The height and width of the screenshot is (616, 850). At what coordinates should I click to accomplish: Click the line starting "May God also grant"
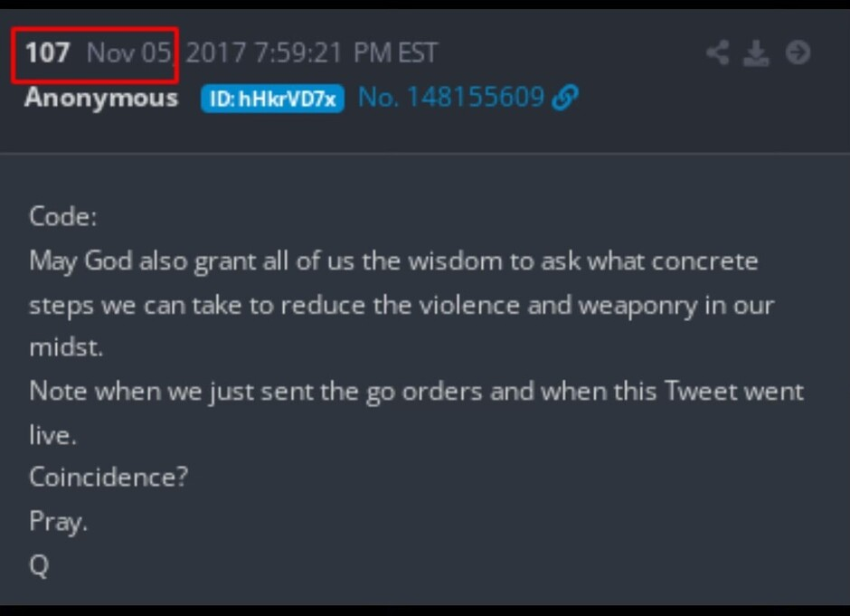click(x=393, y=262)
